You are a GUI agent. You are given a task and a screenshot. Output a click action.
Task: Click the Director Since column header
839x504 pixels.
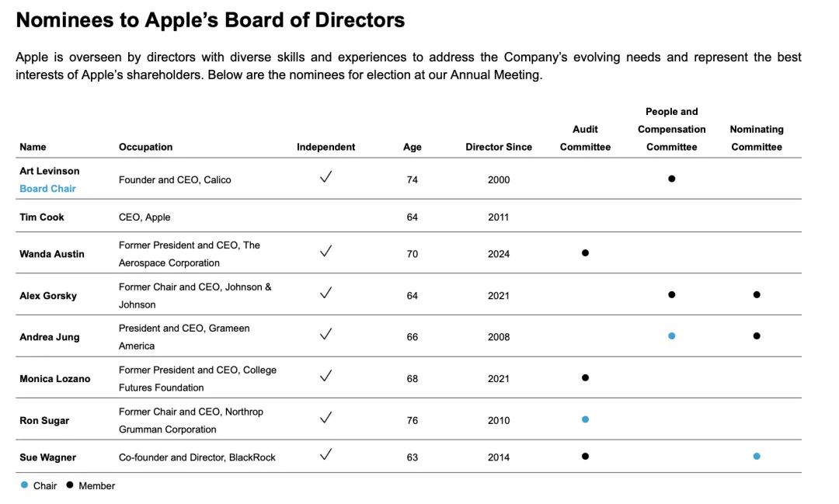click(499, 147)
